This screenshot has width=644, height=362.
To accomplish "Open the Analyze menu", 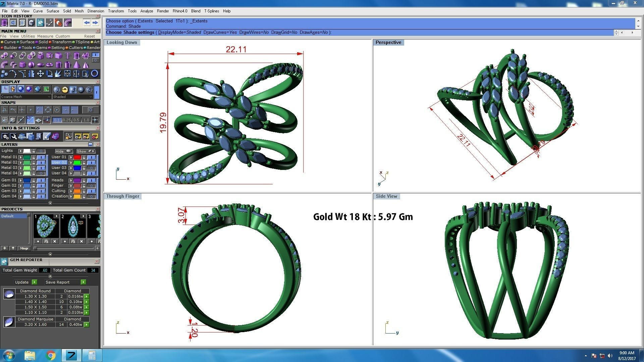I will click(x=147, y=11).
